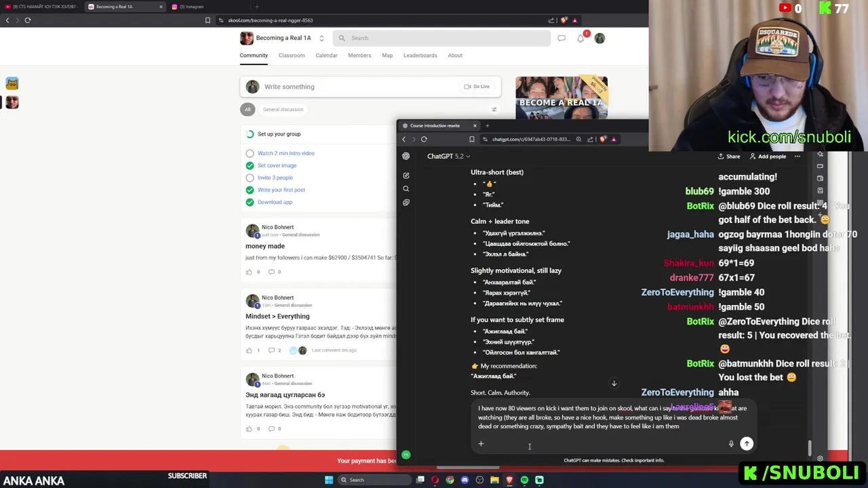
Task: Open new tab in ChatGPT window
Action: [x=487, y=125]
